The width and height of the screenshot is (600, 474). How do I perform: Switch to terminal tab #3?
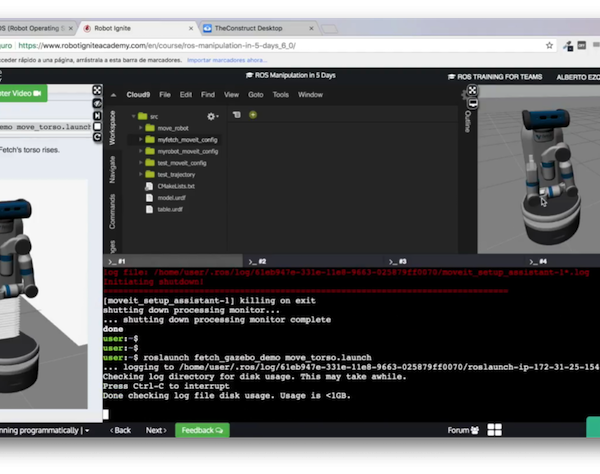(454, 261)
